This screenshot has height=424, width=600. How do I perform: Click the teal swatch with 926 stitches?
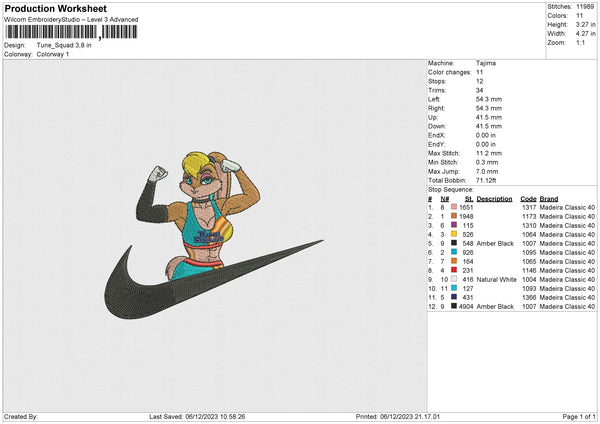point(454,252)
